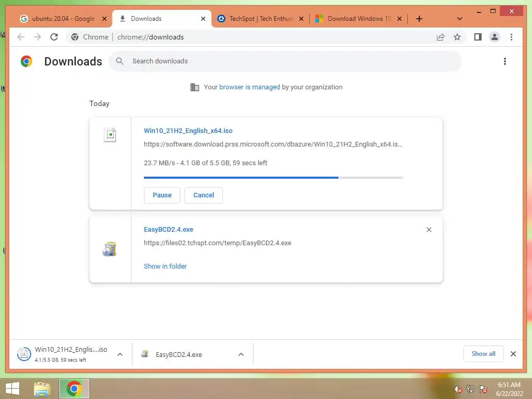Open a new tab with the plus button

click(x=419, y=19)
